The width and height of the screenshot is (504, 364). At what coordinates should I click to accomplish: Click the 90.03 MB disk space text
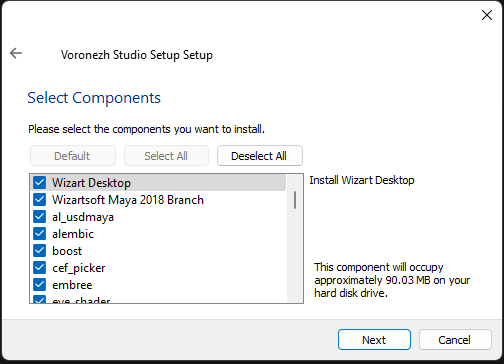392,280
